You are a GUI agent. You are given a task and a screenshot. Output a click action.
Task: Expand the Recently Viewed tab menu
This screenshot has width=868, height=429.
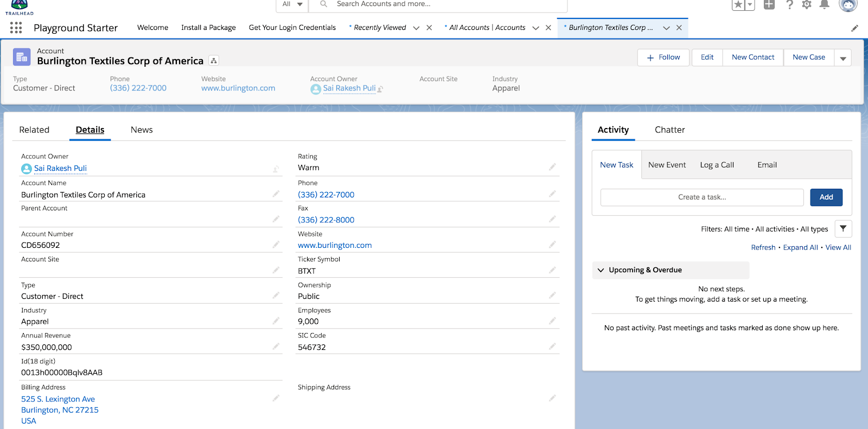(416, 28)
